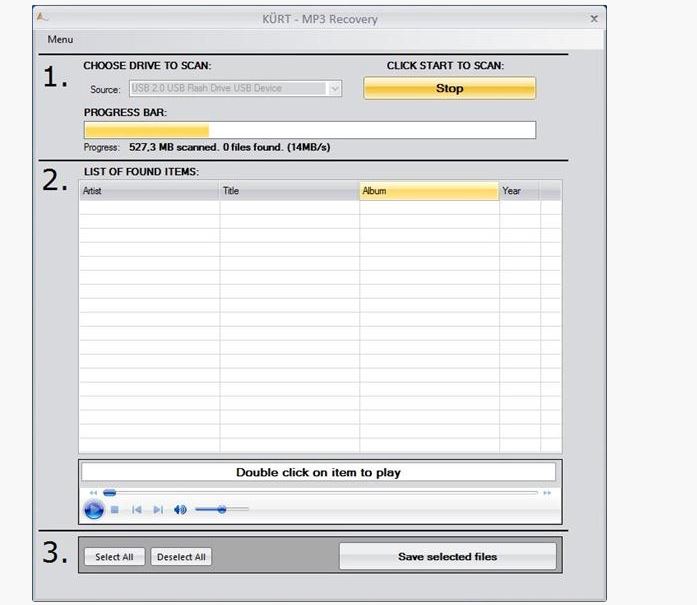Screen dimensions: 697x605
Task: Skip to previous track in player
Action: 137,510
